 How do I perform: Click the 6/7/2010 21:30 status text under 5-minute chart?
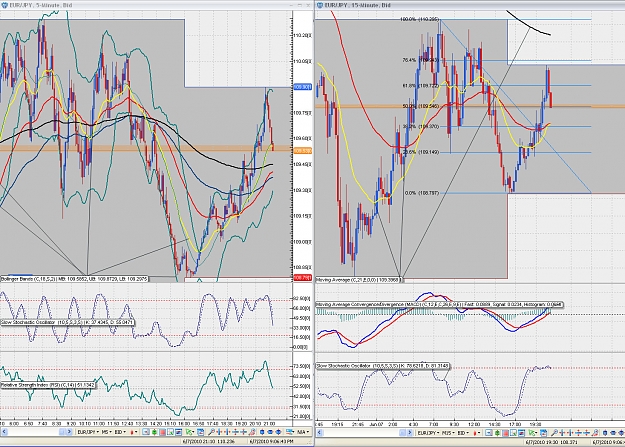tap(208, 441)
